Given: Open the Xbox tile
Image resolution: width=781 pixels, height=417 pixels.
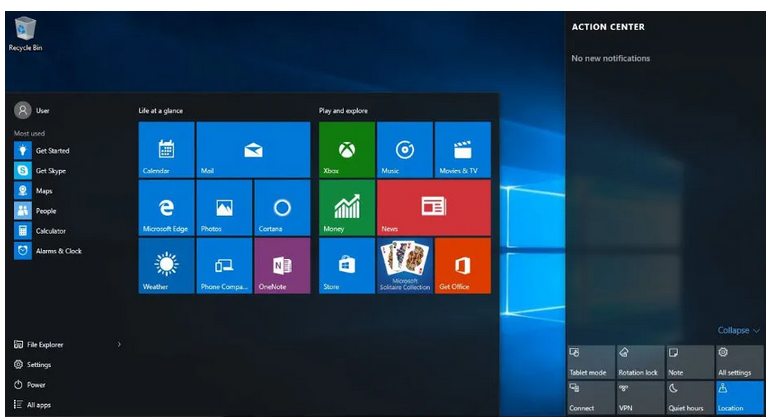Looking at the screenshot, I should (x=347, y=149).
